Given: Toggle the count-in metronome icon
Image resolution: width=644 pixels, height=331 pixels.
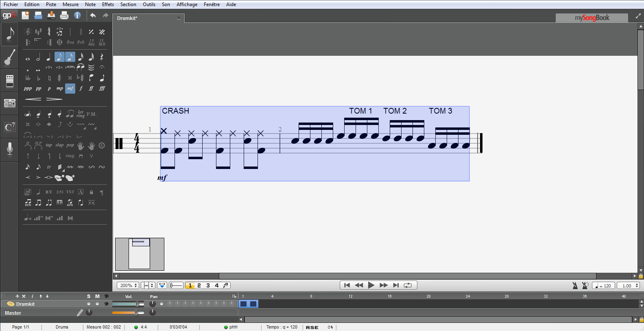Looking at the screenshot, I should click(585, 286).
